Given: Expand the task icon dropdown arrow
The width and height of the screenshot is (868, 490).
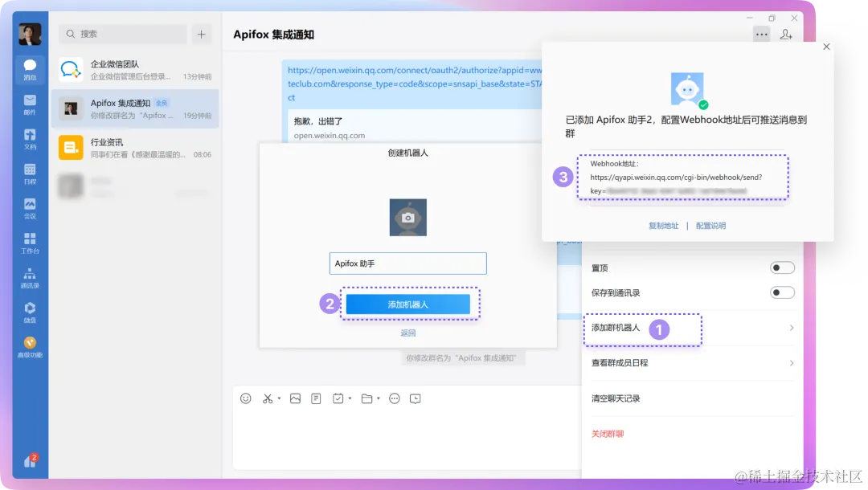Looking at the screenshot, I should coord(350,398).
